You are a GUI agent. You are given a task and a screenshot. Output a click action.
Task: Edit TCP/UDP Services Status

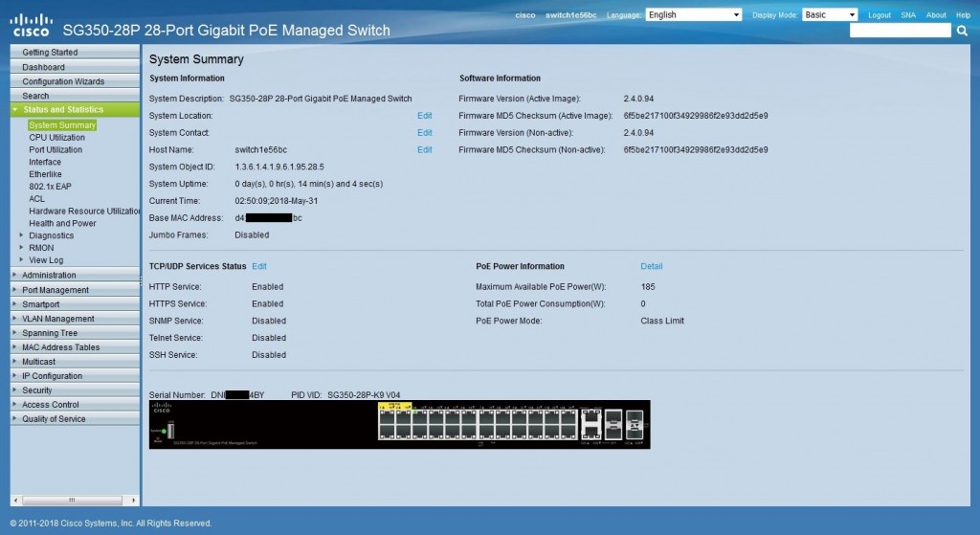click(x=258, y=266)
